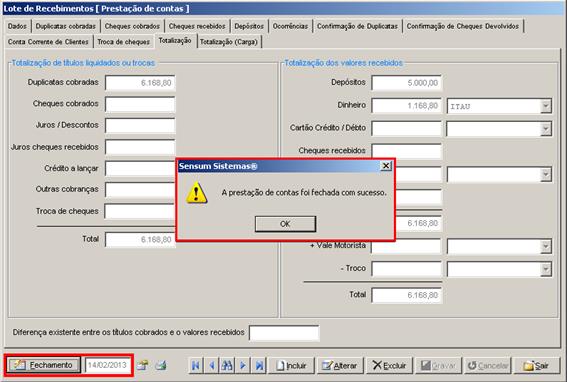
Task: Click the Alterar button
Action: coord(340,365)
